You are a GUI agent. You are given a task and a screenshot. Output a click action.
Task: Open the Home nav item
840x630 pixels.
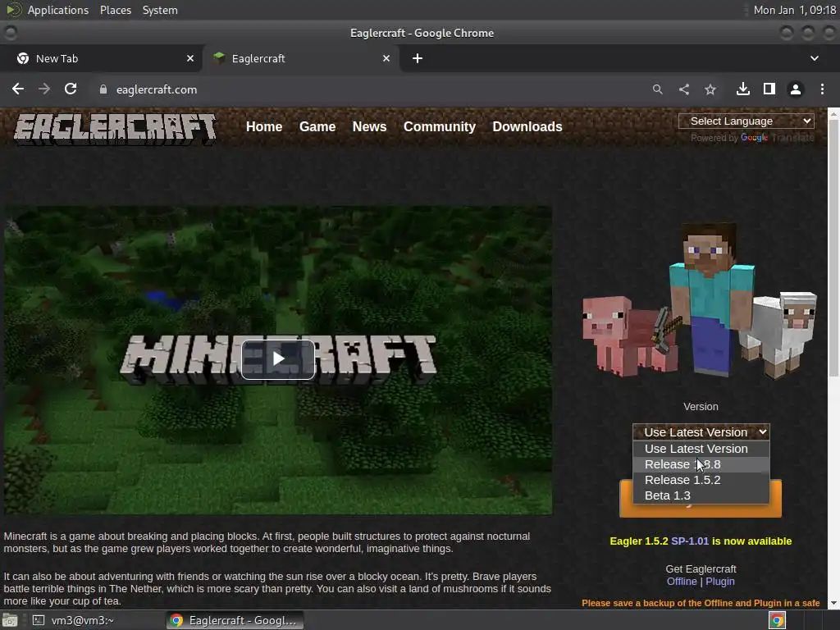pyautogui.click(x=264, y=127)
